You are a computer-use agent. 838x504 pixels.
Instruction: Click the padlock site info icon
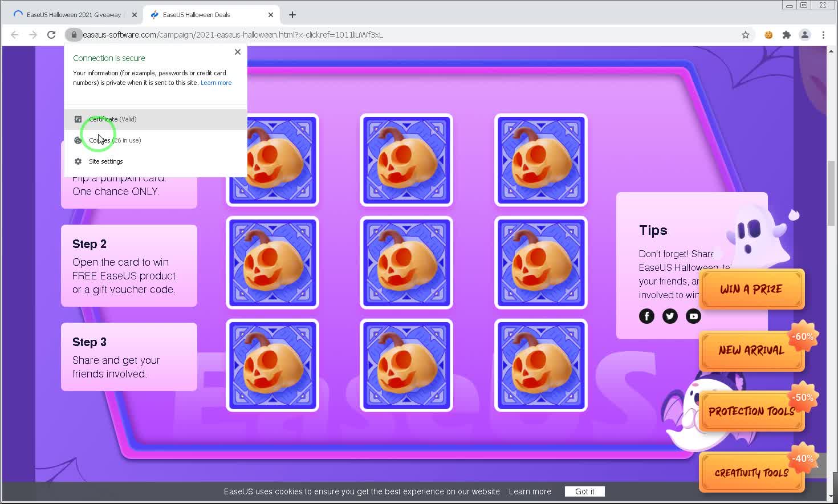click(74, 35)
